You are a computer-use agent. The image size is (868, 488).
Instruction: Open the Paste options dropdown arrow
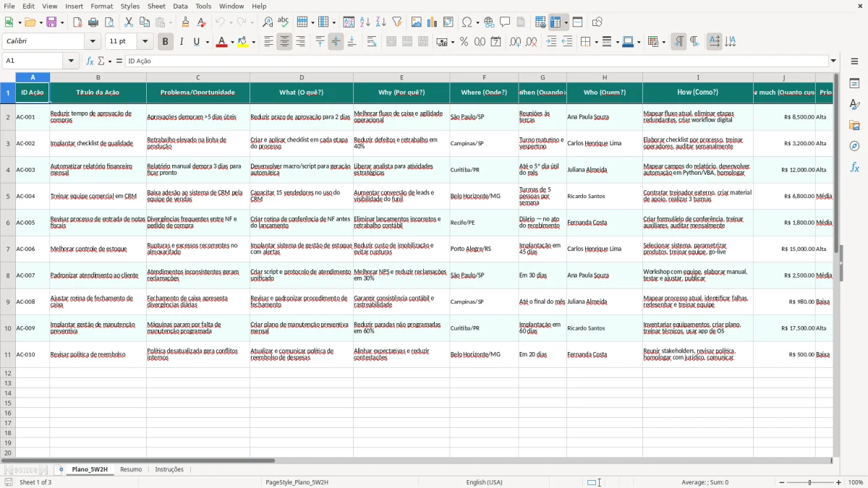(170, 22)
